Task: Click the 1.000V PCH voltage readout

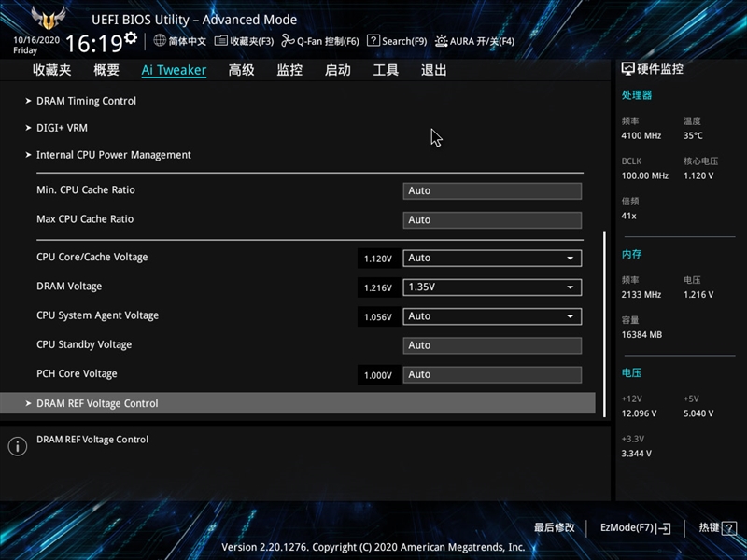Action: (x=378, y=375)
